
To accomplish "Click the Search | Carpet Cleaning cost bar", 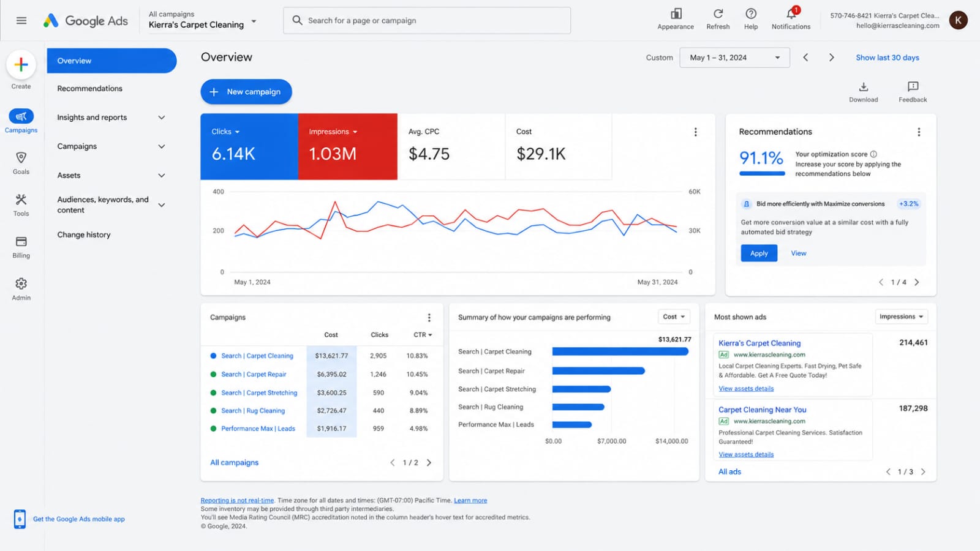I will [x=620, y=351].
